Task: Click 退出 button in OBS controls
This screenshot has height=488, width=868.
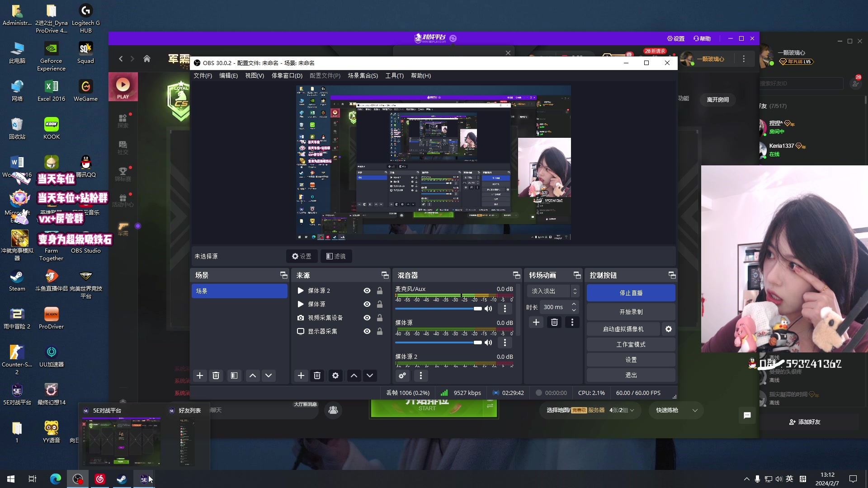Action: [x=631, y=375]
